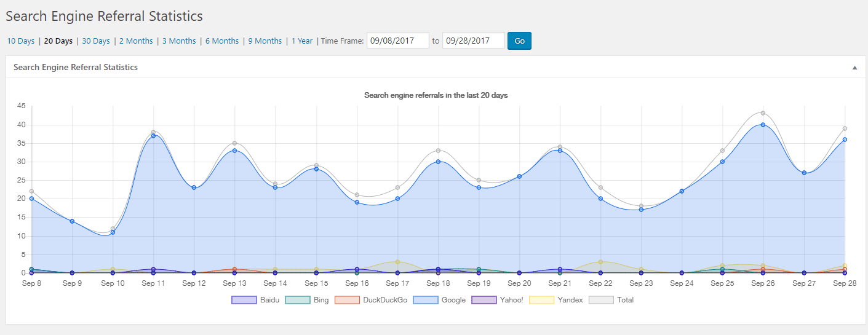The image size is (868, 335).
Task: Open the 3 Months range
Action: pyautogui.click(x=179, y=41)
